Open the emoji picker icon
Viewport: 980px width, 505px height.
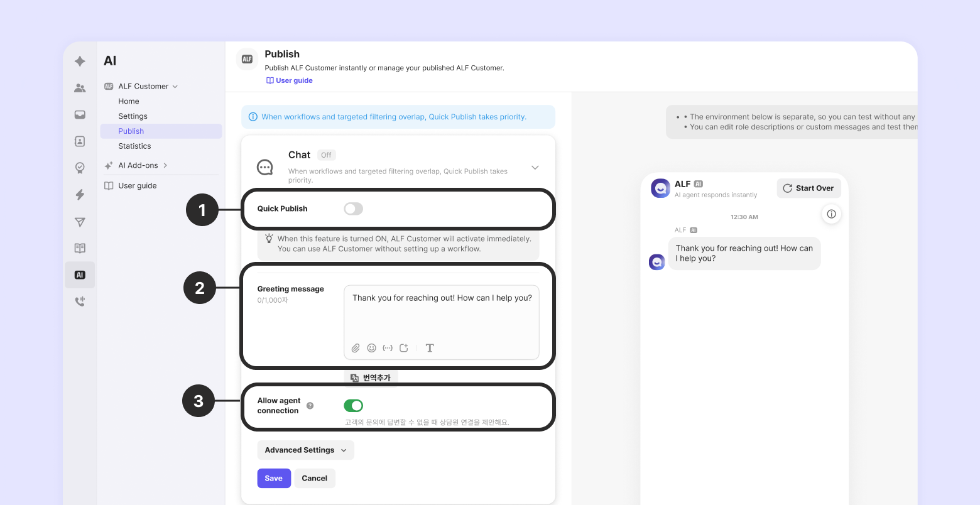point(371,348)
